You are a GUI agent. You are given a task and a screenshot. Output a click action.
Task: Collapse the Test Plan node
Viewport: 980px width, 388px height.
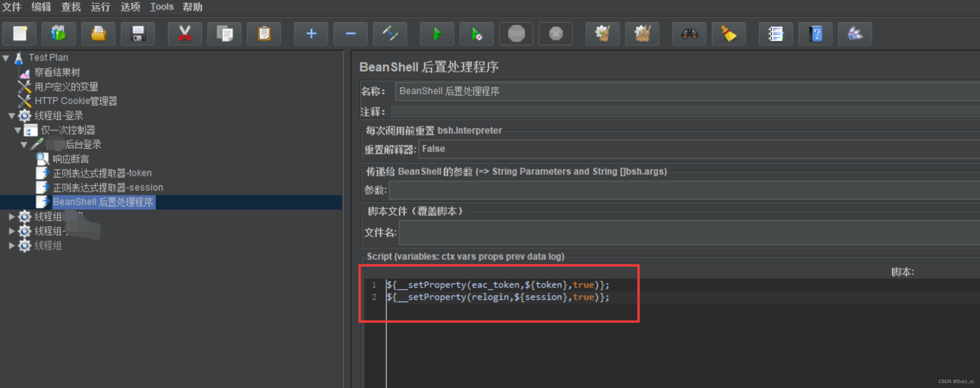6,58
